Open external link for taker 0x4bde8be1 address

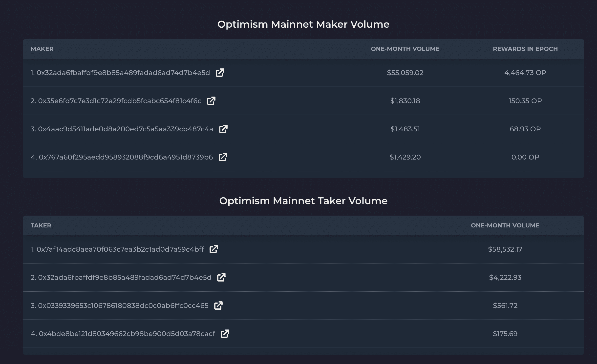click(x=225, y=334)
